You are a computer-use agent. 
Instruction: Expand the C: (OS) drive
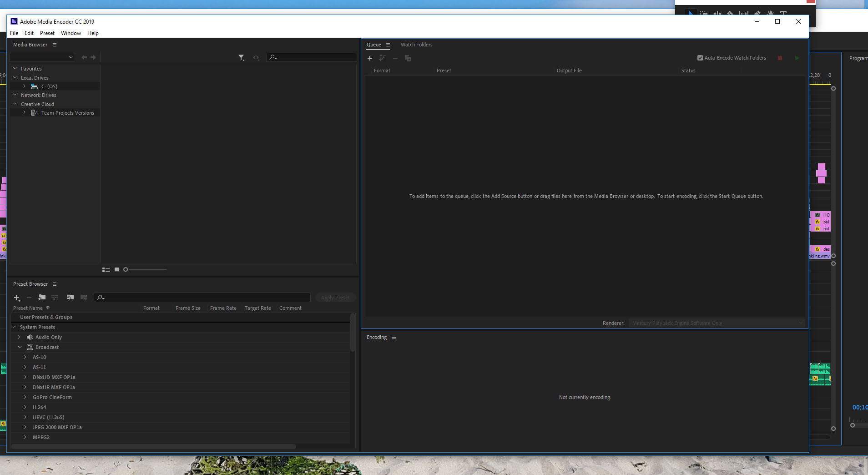[25, 86]
